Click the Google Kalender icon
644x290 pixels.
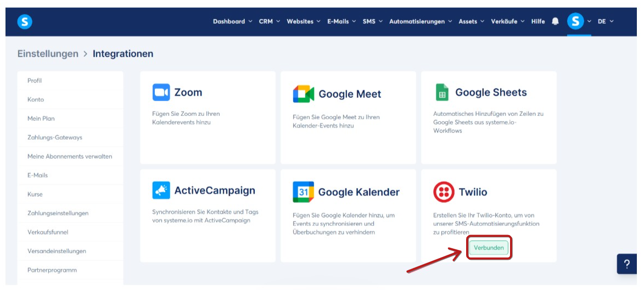pos(303,192)
